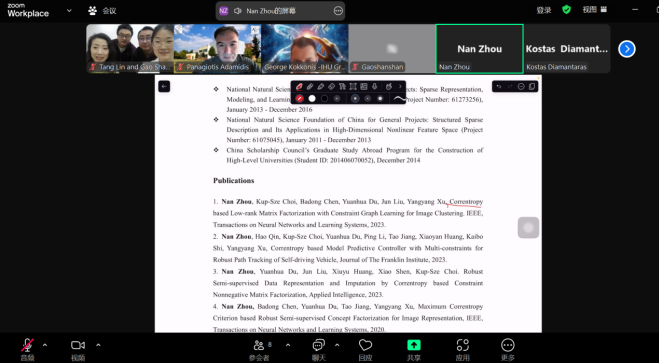Open the pages icon in document toolbar
Image resolution: width=659 pixels, height=363 pixels.
[532, 87]
